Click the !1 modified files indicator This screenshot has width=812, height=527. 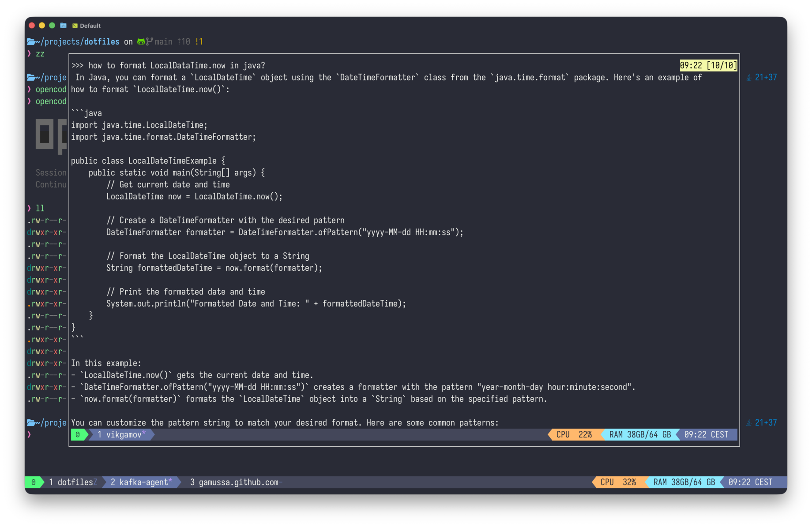pos(199,41)
